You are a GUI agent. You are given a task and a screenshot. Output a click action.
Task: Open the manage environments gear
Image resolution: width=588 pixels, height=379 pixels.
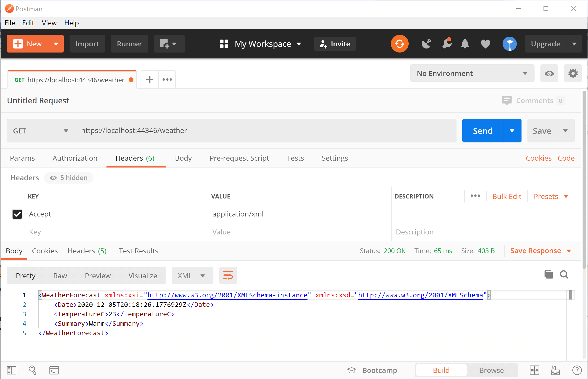click(573, 73)
